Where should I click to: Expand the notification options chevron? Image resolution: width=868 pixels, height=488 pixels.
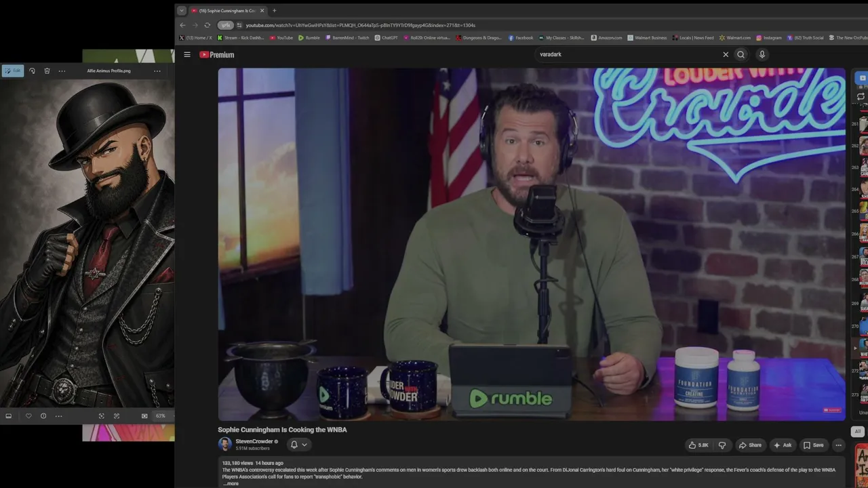304,445
